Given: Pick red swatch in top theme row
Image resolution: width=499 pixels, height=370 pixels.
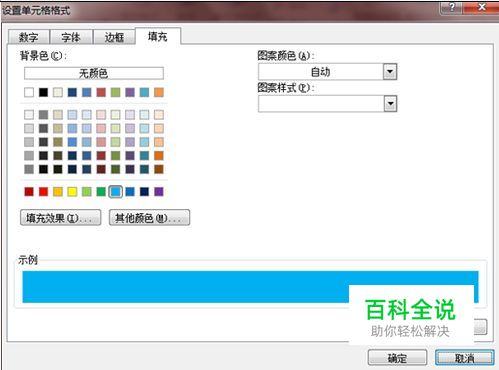Looking at the screenshot, I should coord(101,92).
